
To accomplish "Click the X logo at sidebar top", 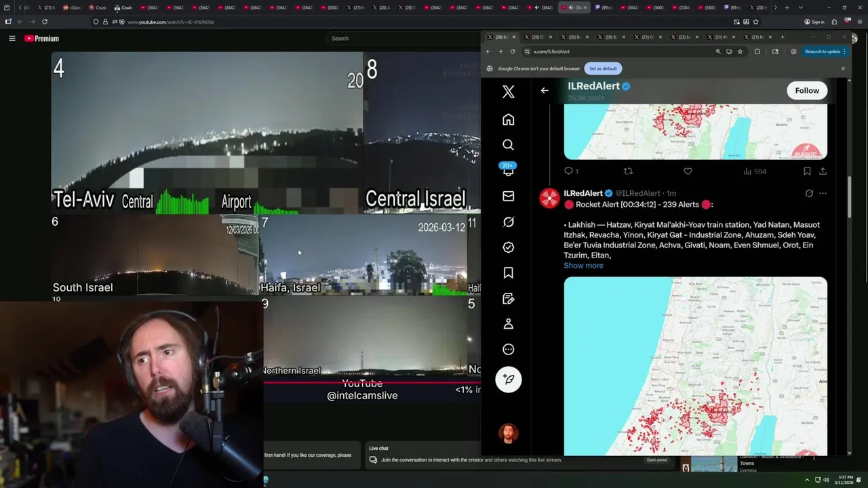I will [x=508, y=91].
